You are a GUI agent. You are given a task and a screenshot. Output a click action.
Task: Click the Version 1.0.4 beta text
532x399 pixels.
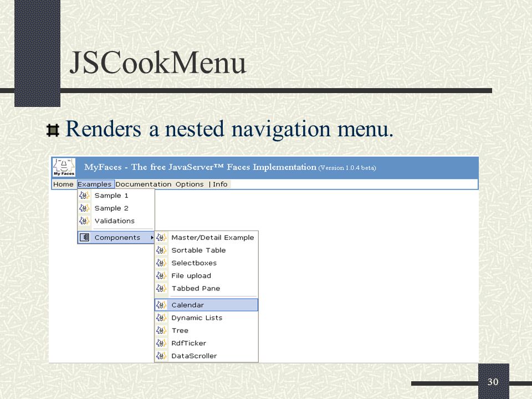(347, 167)
